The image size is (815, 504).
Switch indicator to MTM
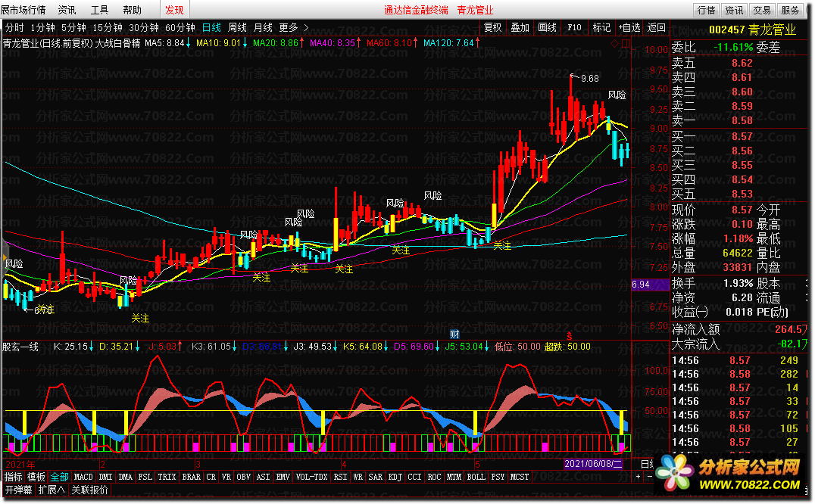pyautogui.click(x=454, y=477)
